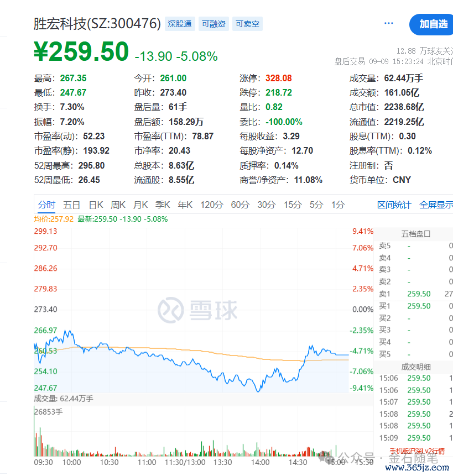The height and width of the screenshot is (476, 453).
Task: Click the 15:07 trade detail row
Action: click(x=415, y=402)
